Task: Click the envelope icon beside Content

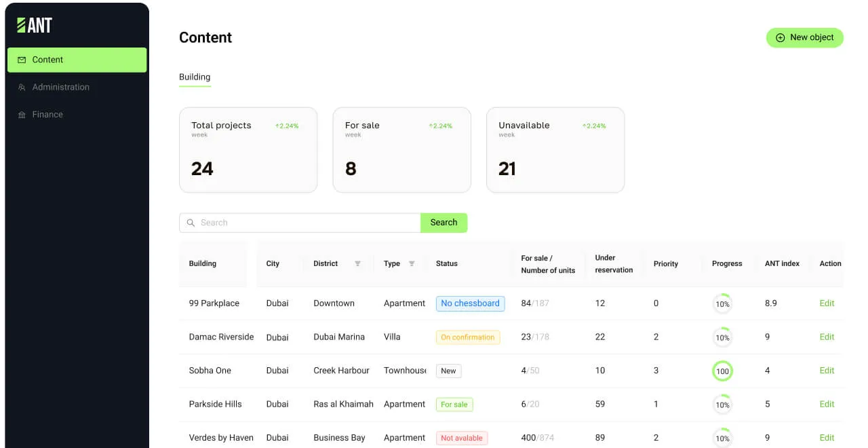Action: point(22,60)
